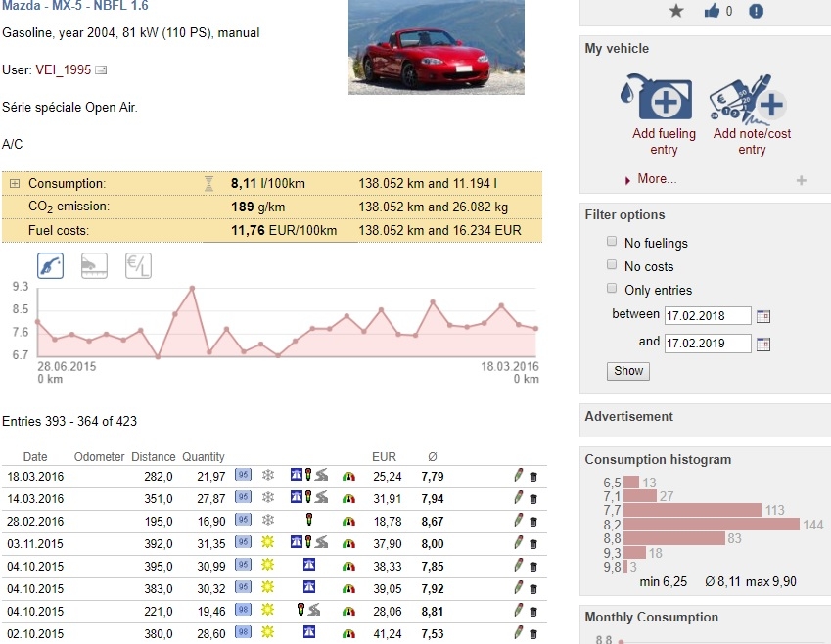Click the Quantity column header
831x644 pixels.
(204, 457)
